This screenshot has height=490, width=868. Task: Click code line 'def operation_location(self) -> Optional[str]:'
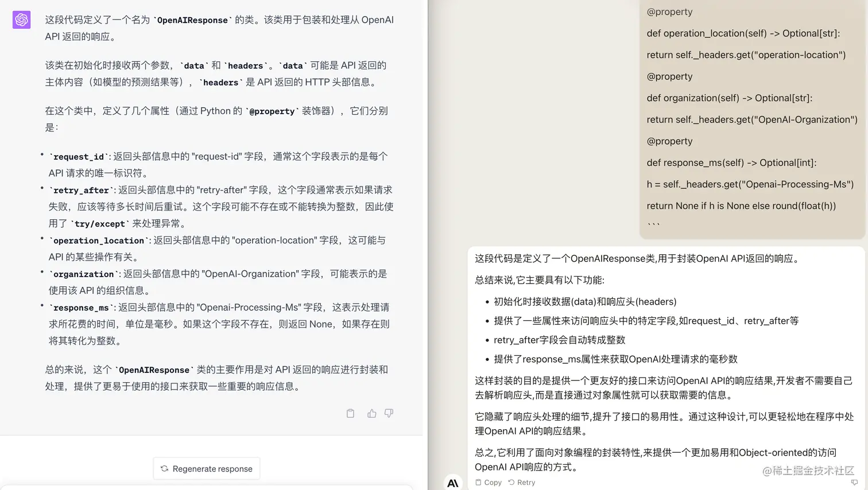(743, 33)
